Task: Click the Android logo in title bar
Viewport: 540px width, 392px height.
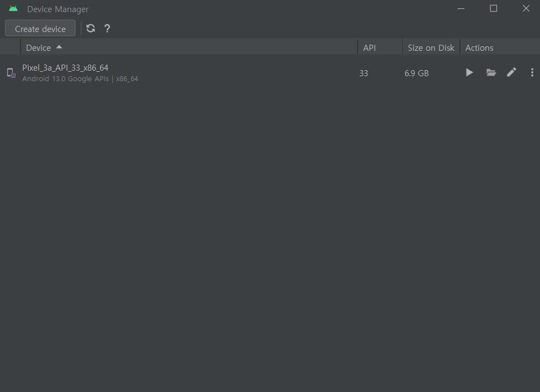Action: pyautogui.click(x=13, y=9)
